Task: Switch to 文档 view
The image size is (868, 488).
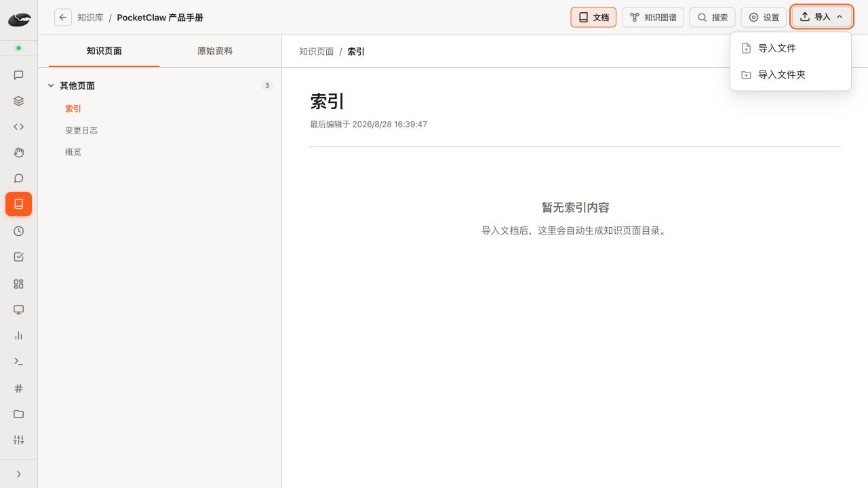Action: coord(593,17)
